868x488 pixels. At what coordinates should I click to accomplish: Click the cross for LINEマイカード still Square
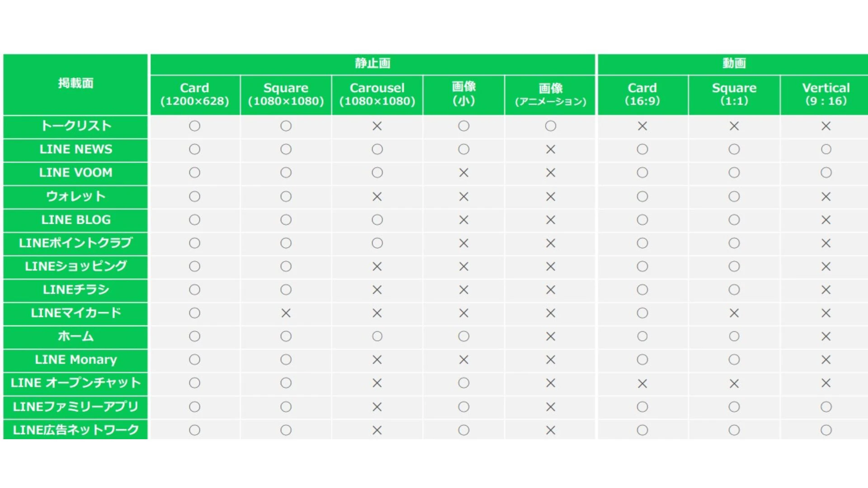(286, 313)
